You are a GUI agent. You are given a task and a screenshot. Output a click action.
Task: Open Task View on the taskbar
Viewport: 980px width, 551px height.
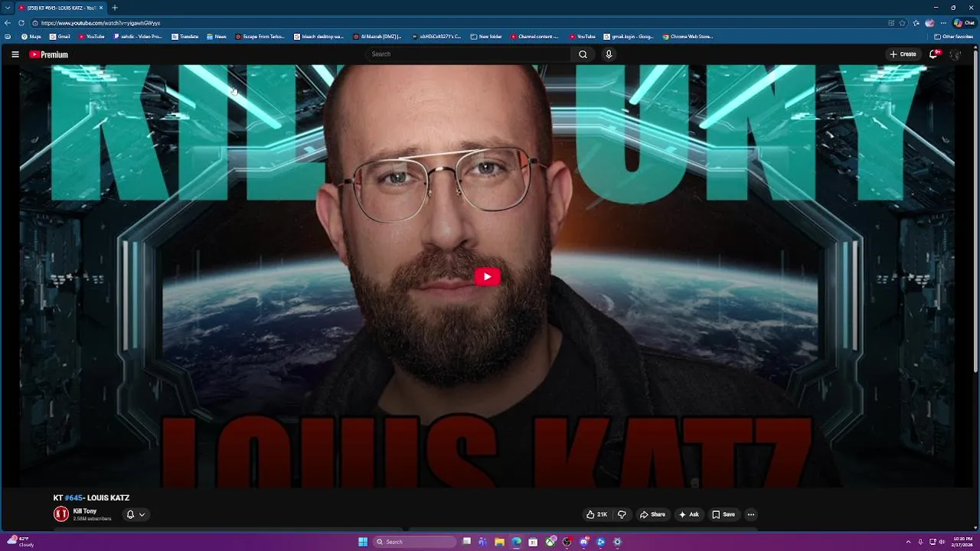tap(466, 542)
